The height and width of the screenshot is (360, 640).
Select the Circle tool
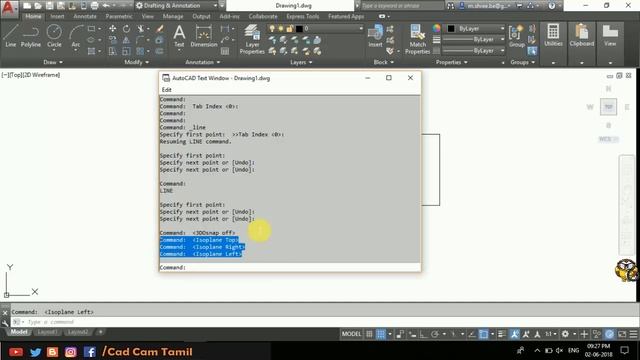point(54,36)
